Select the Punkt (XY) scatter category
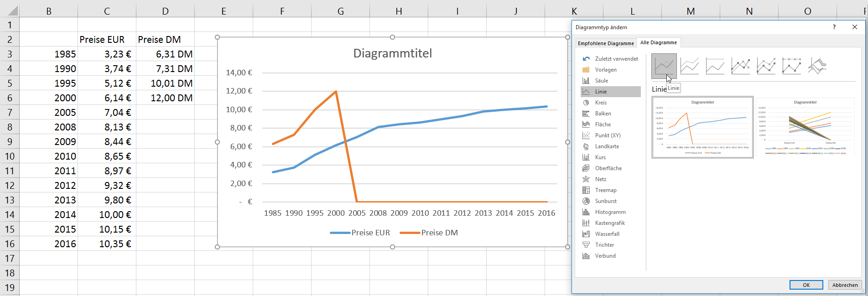 pyautogui.click(x=608, y=135)
